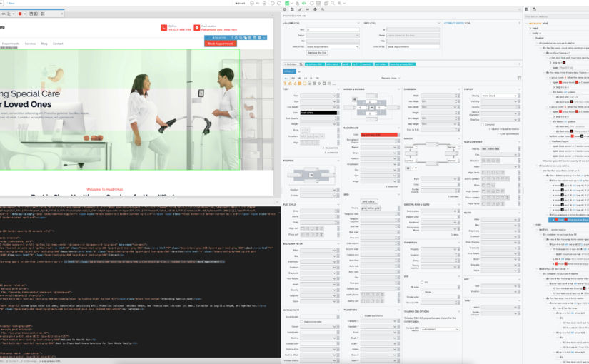Click the pencil icon tab of the properties panel
The width and height of the screenshot is (589, 364).
(300, 9)
